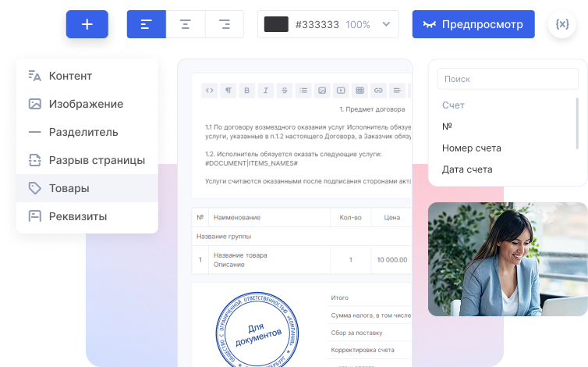Screen dimensions: 588x367
Task: Select Разрыв страницы in the block menu
Action: (x=87, y=160)
